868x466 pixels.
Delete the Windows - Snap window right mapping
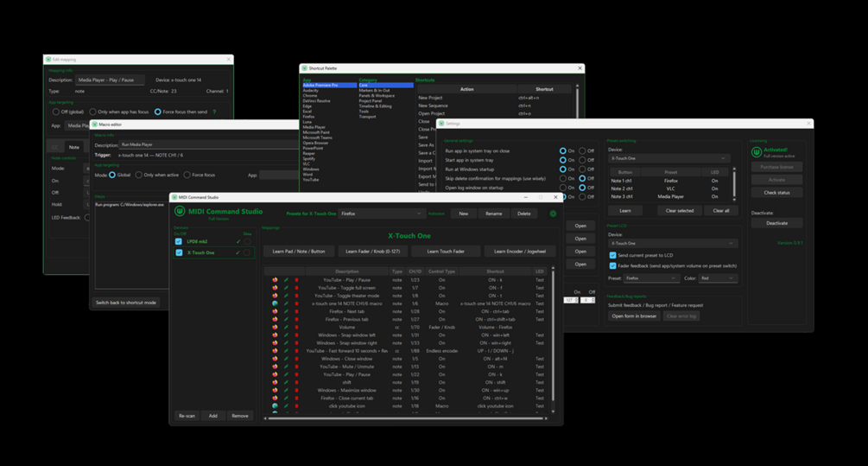pyautogui.click(x=296, y=343)
